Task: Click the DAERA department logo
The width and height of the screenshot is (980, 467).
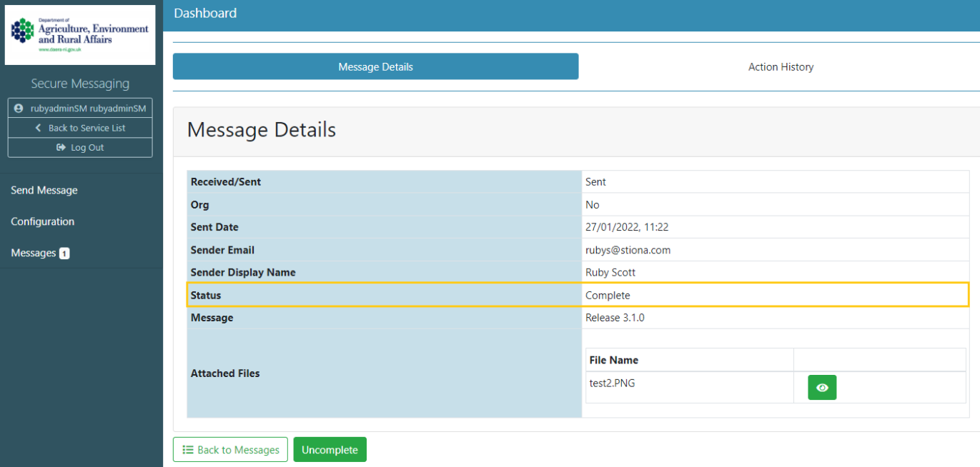Action: 80,35
